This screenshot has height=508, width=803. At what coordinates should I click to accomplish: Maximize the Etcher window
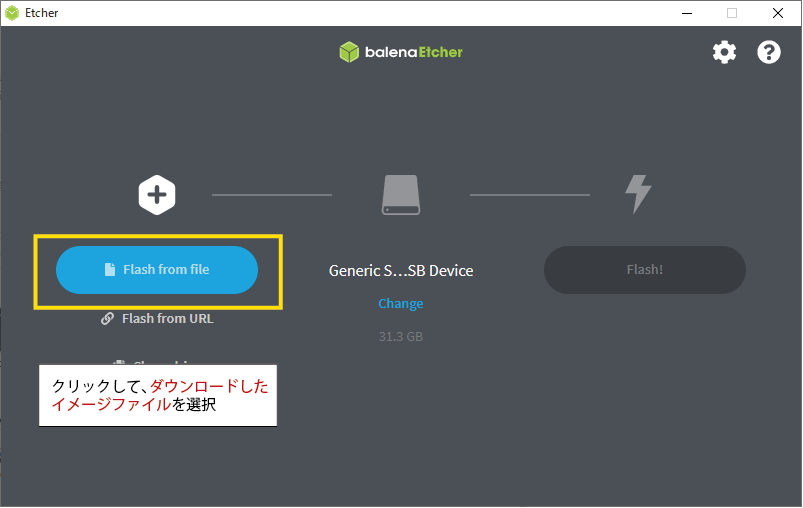732,13
